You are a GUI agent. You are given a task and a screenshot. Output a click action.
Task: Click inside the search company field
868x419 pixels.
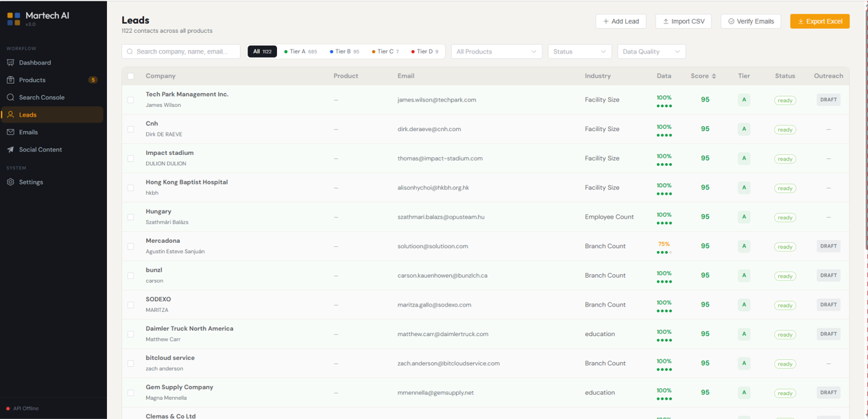coord(181,51)
